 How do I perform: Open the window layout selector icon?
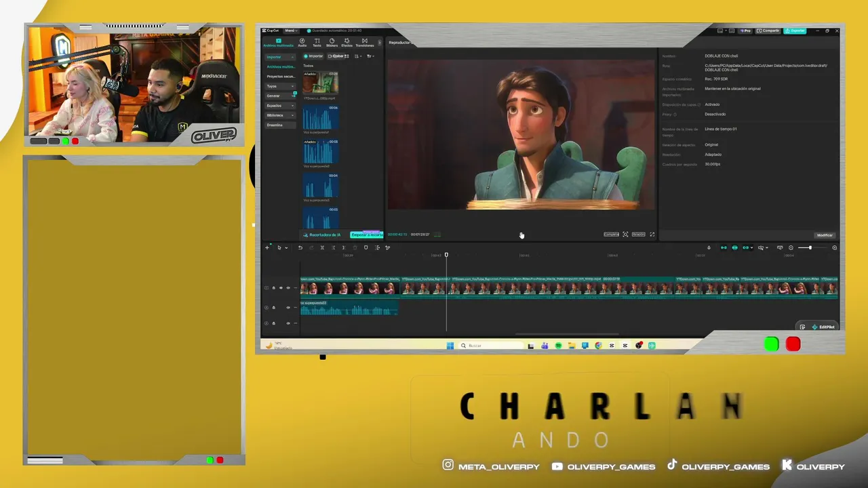pos(720,30)
